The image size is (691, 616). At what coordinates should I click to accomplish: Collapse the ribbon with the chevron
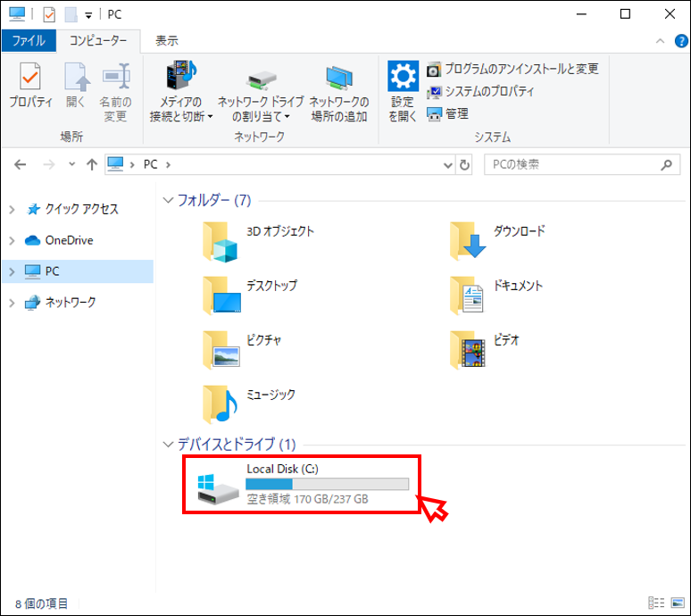click(660, 41)
